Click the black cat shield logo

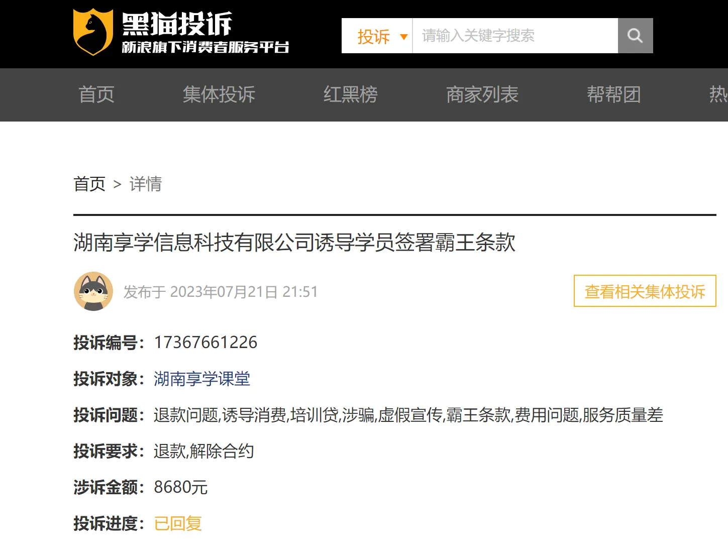click(x=93, y=32)
